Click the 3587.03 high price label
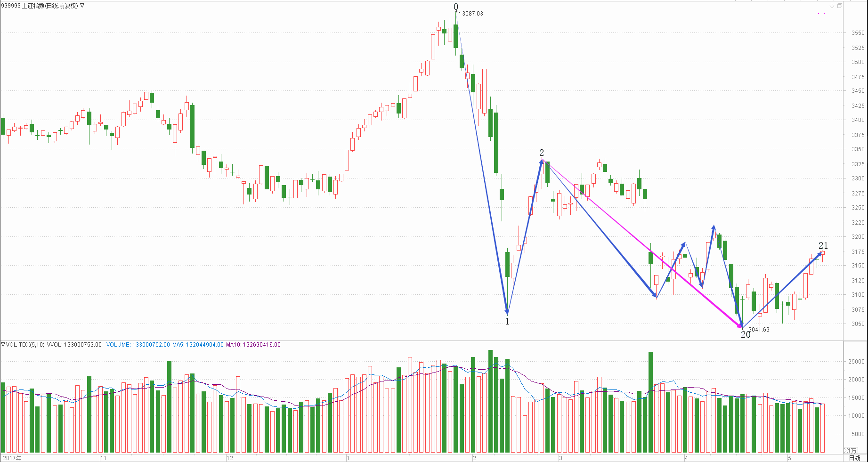Image resolution: width=868 pixels, height=462 pixels. (472, 14)
